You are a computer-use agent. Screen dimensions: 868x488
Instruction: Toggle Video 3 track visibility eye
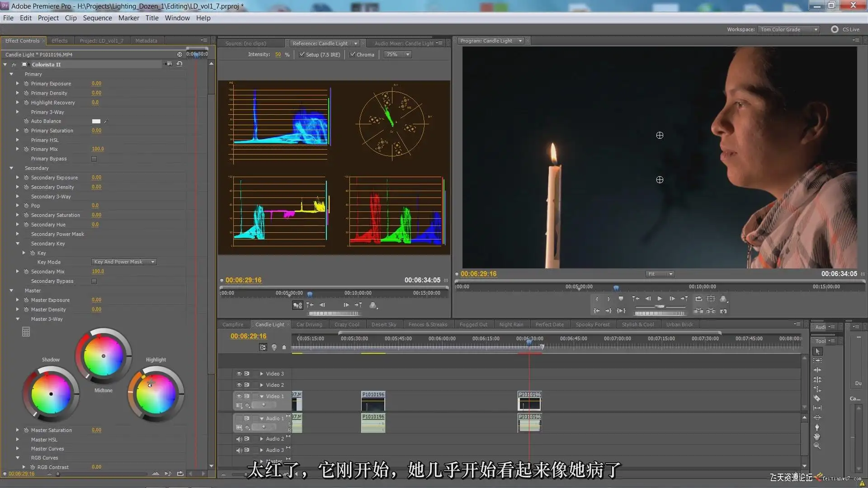click(239, 374)
